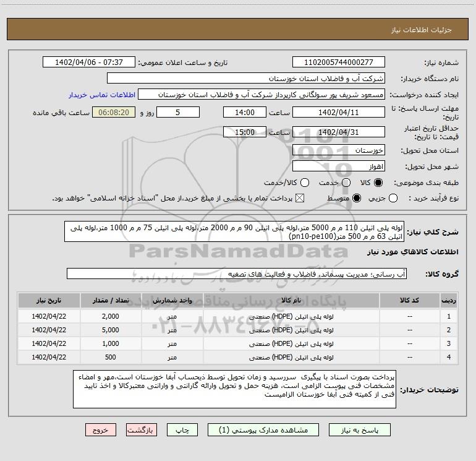The height and width of the screenshot is (461, 476).
Task: Click the خروج exit button
Action: point(101,430)
